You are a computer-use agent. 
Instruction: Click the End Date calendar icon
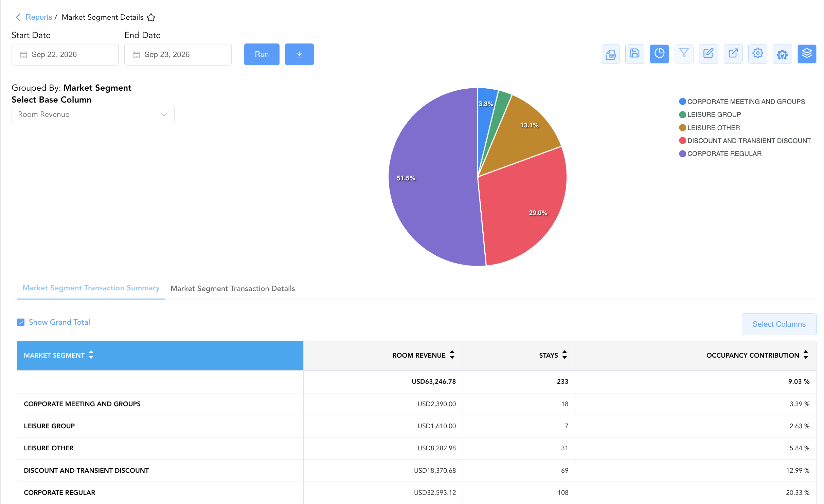pyautogui.click(x=136, y=55)
